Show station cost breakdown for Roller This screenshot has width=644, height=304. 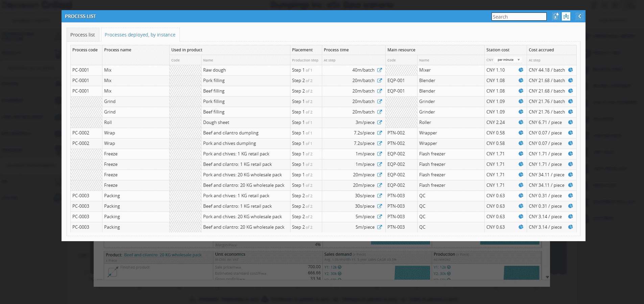click(521, 122)
